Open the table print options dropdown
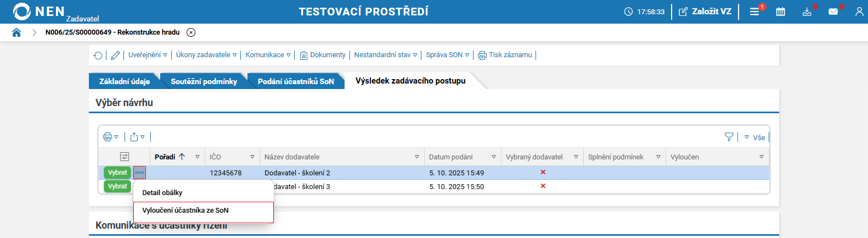Viewport: 868px width, 238px height. tap(110, 137)
